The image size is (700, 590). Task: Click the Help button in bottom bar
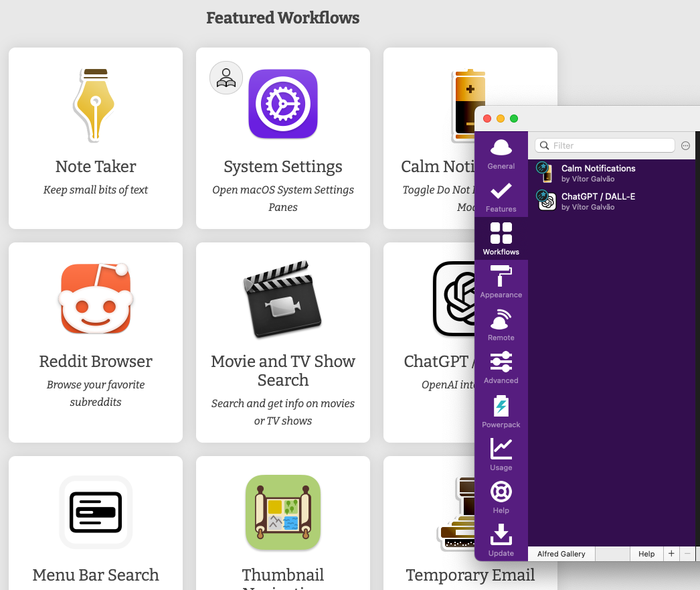pyautogui.click(x=646, y=554)
